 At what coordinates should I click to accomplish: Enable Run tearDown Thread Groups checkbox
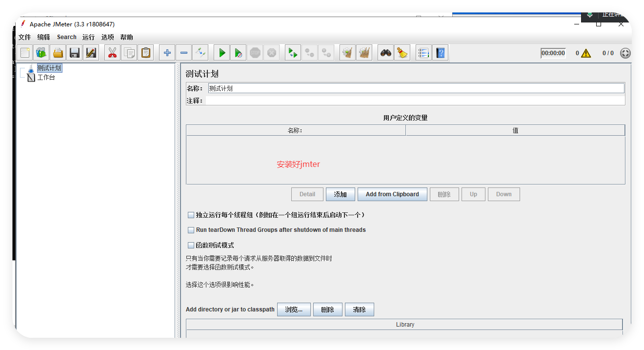tap(191, 230)
